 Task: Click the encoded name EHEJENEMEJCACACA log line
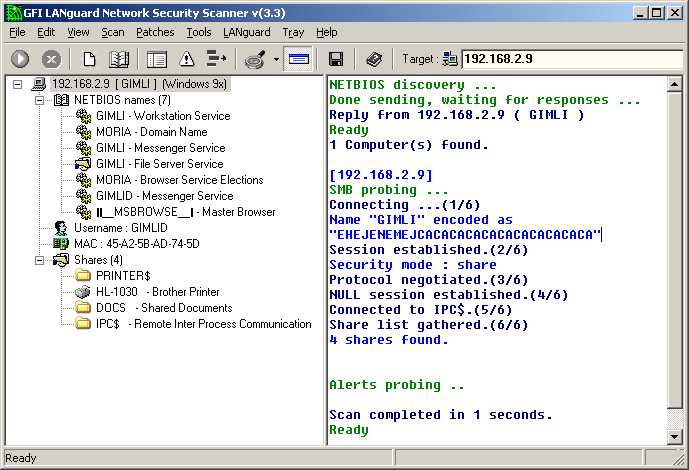(465, 235)
